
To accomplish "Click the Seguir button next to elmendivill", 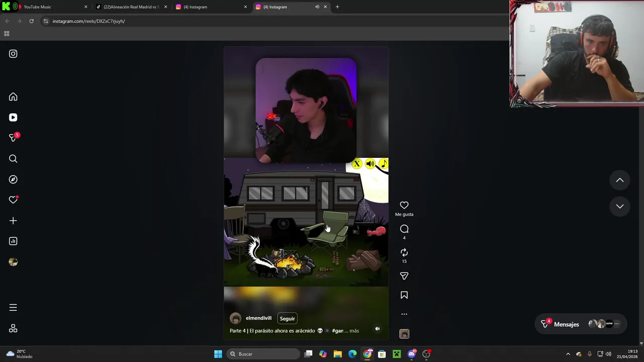I will 287,318.
